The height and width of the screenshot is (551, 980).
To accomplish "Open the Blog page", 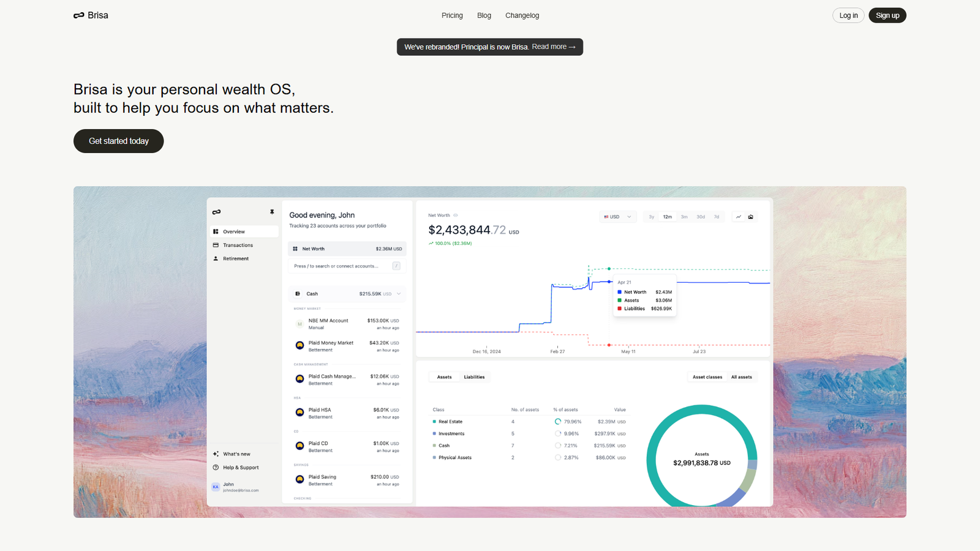I will pyautogui.click(x=484, y=15).
